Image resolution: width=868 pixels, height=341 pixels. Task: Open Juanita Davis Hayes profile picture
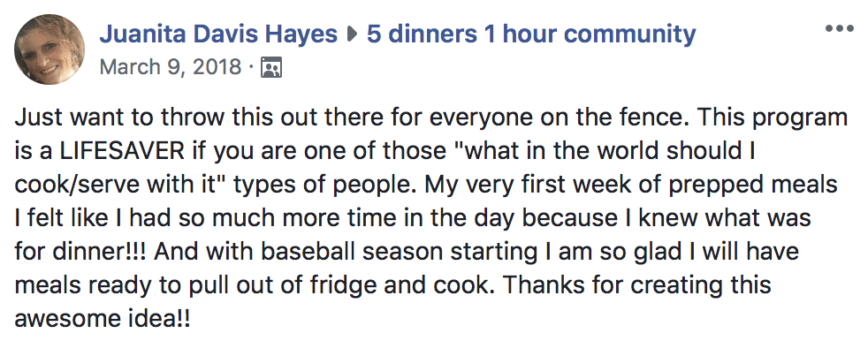click(49, 49)
